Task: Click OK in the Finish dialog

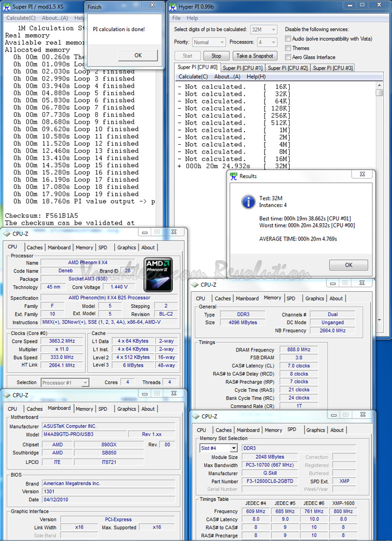Action: tap(138, 55)
